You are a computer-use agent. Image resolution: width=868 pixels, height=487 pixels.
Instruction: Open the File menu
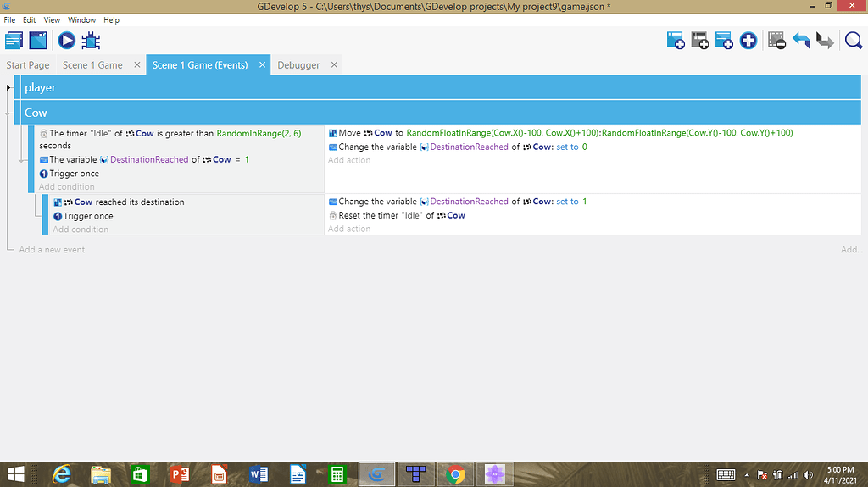pos(9,19)
